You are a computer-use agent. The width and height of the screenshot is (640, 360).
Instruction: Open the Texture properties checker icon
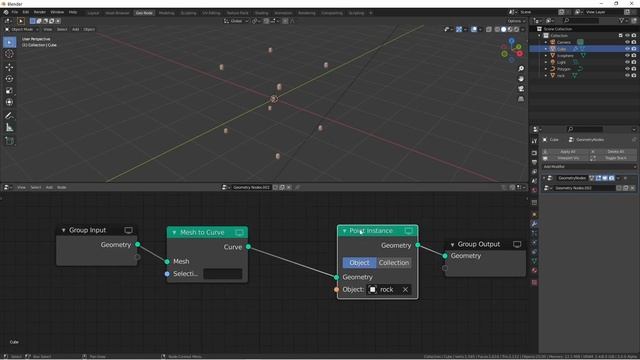click(534, 282)
